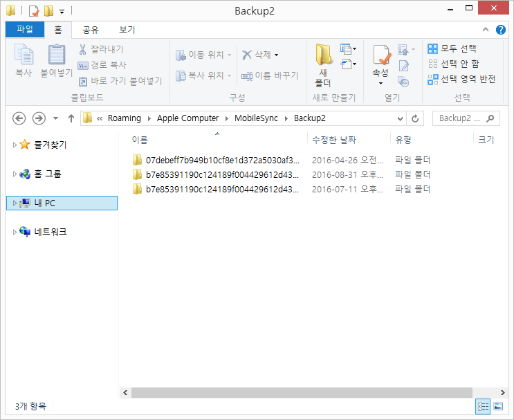The image size is (514, 420).
Task: Click the Up arrow navigation button
Action: [x=71, y=118]
